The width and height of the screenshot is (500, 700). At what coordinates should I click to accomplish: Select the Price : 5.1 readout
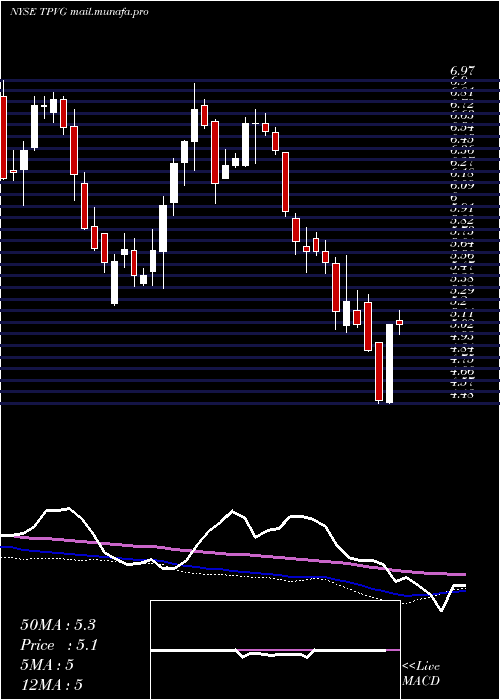[x=59, y=645]
